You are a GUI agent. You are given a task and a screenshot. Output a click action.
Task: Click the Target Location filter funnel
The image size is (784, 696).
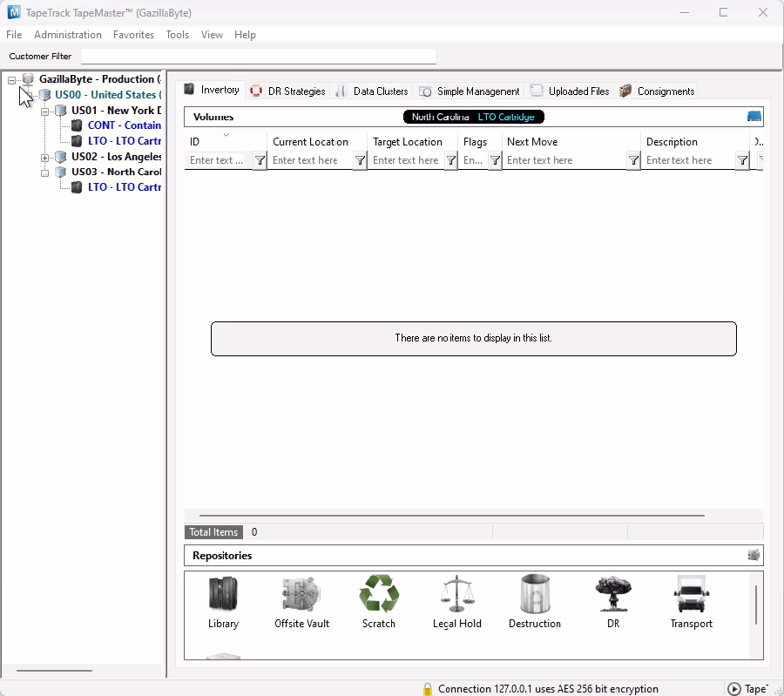[451, 160]
